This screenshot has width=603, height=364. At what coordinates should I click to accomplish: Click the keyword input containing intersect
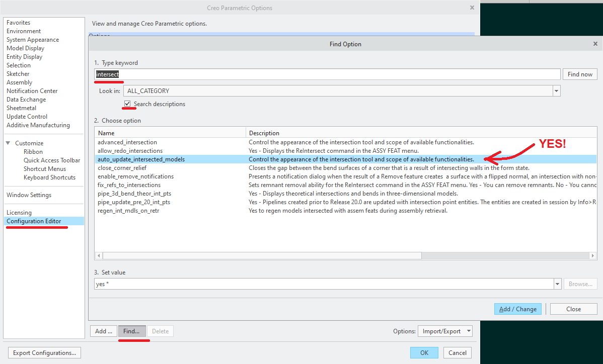click(x=201, y=74)
